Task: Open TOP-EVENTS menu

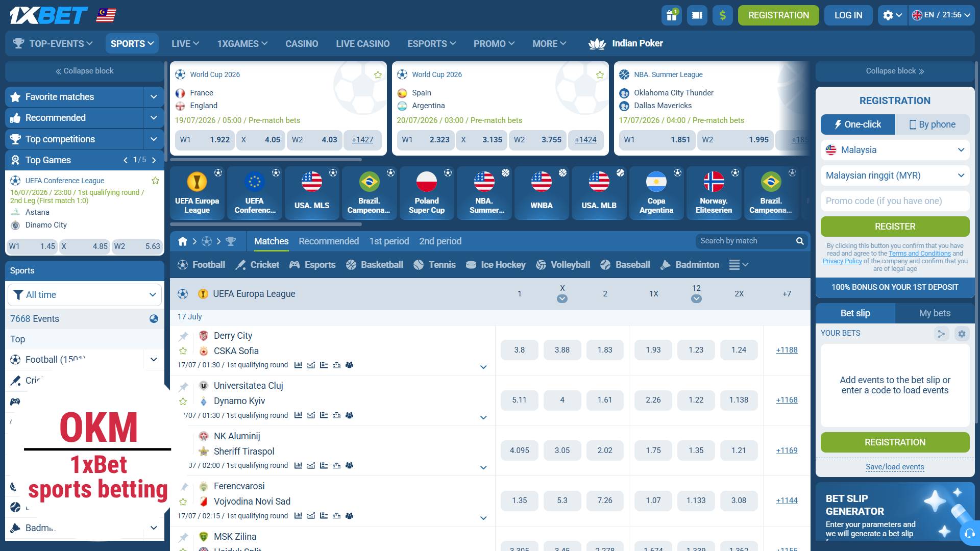Action: tap(53, 44)
